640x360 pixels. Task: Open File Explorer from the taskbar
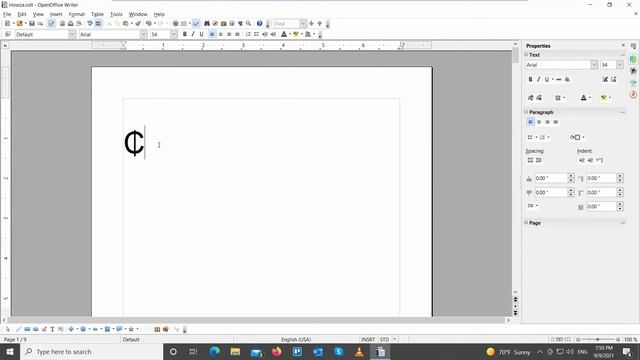(x=235, y=351)
